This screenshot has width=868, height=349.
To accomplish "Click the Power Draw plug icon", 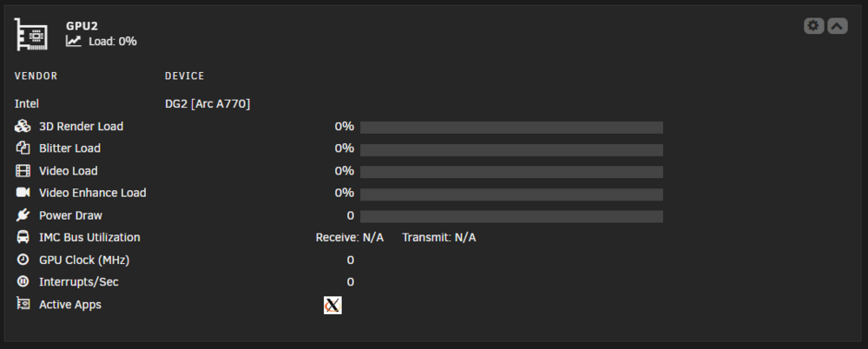I will pos(23,215).
